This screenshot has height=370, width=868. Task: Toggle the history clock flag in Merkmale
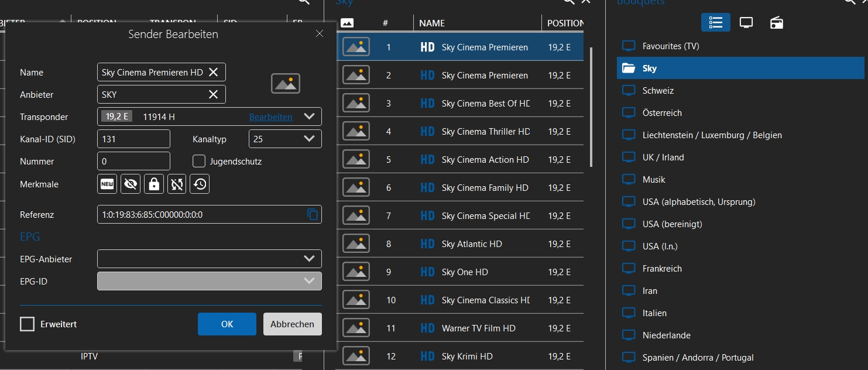pyautogui.click(x=200, y=184)
